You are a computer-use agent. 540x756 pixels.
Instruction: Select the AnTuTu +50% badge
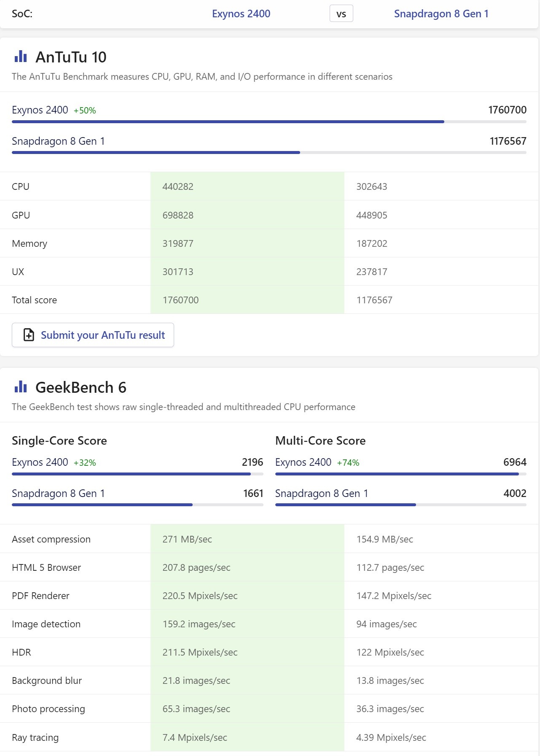[85, 111]
